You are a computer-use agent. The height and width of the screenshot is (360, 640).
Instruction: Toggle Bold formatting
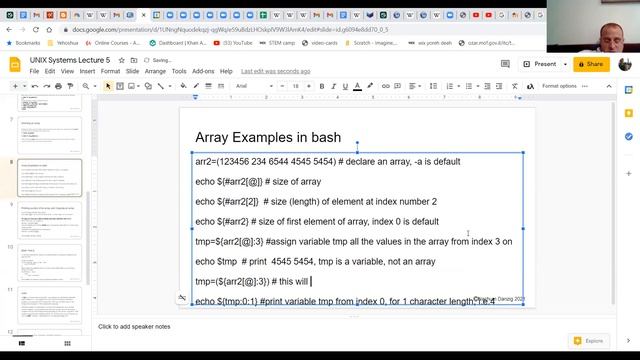[x=322, y=86]
